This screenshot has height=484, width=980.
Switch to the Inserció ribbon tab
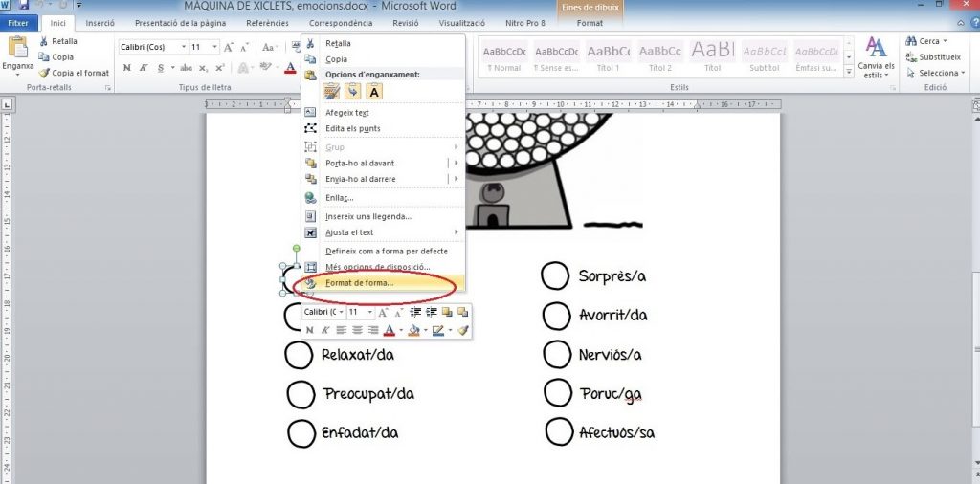coord(100,21)
